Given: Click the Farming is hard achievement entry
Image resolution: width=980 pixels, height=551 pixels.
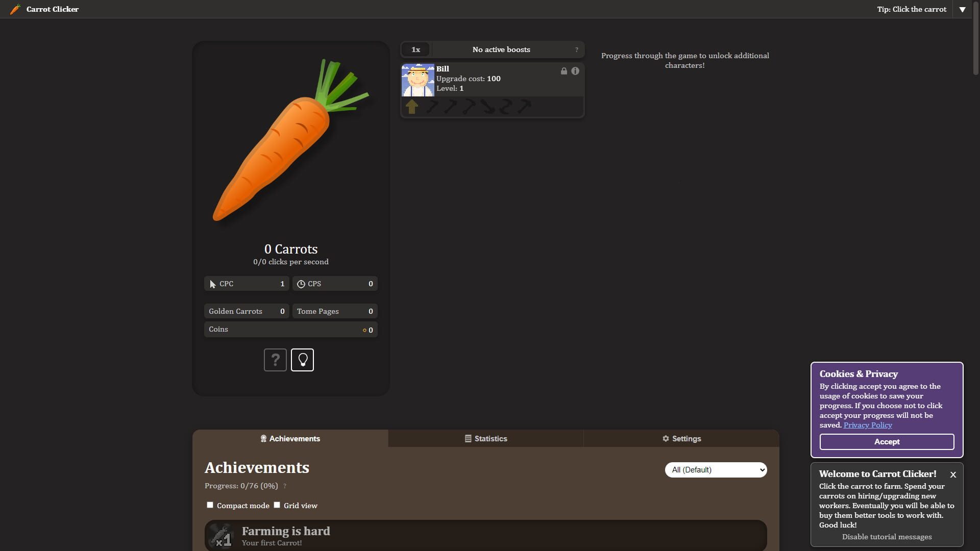Looking at the screenshot, I should click(485, 535).
